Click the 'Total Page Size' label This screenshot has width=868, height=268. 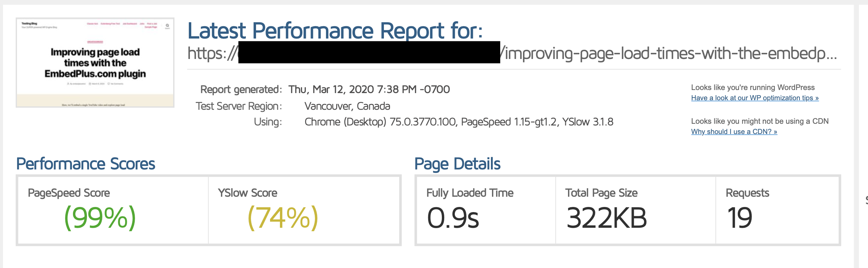(x=601, y=193)
